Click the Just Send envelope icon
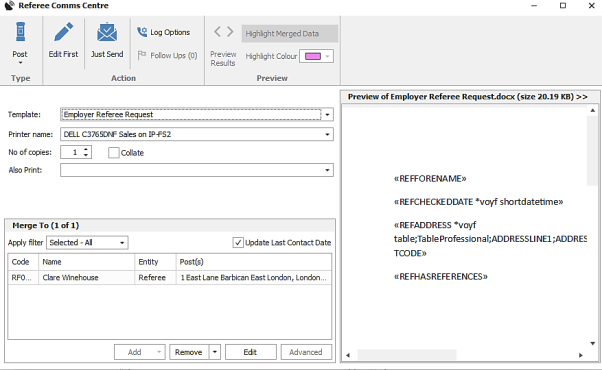This screenshot has width=602, height=370. [x=107, y=32]
